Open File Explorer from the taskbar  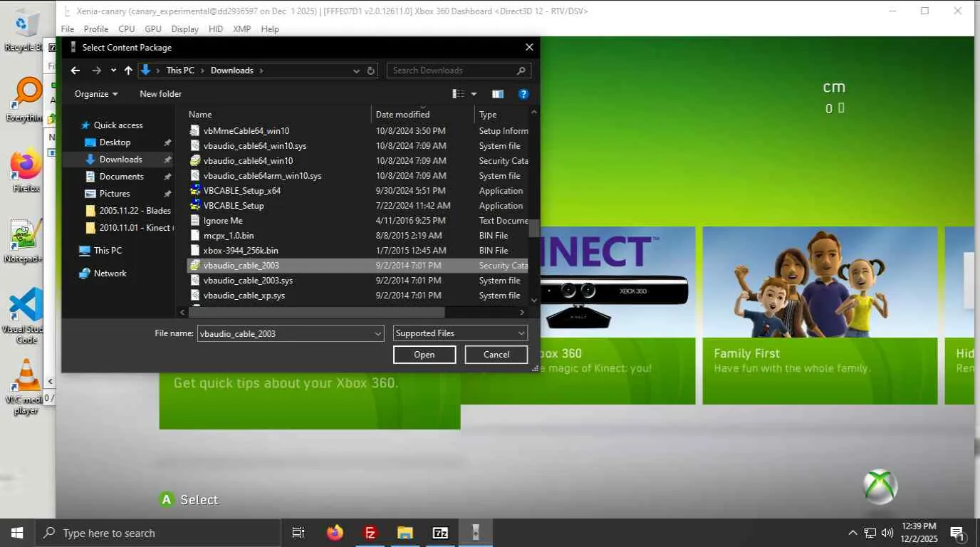(405, 533)
